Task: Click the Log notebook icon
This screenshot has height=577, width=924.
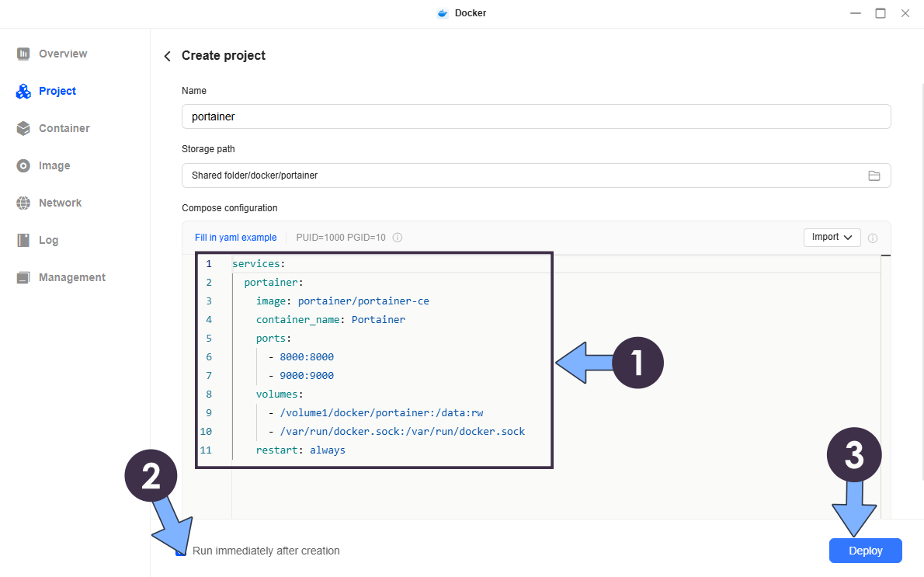Action: [23, 240]
